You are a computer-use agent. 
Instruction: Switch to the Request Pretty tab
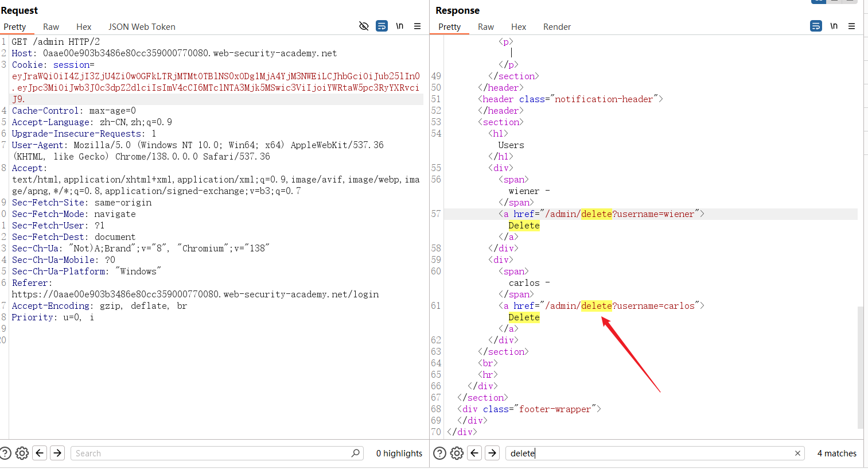[x=15, y=27]
